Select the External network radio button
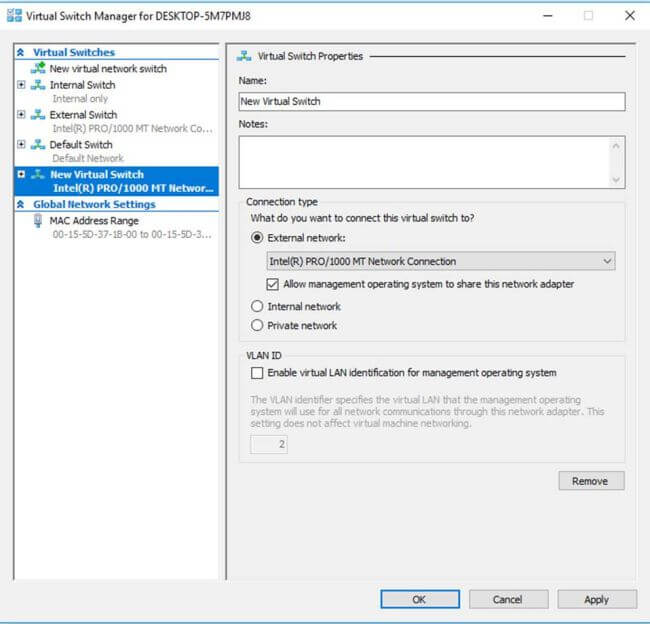650x624 pixels. pos(257,238)
